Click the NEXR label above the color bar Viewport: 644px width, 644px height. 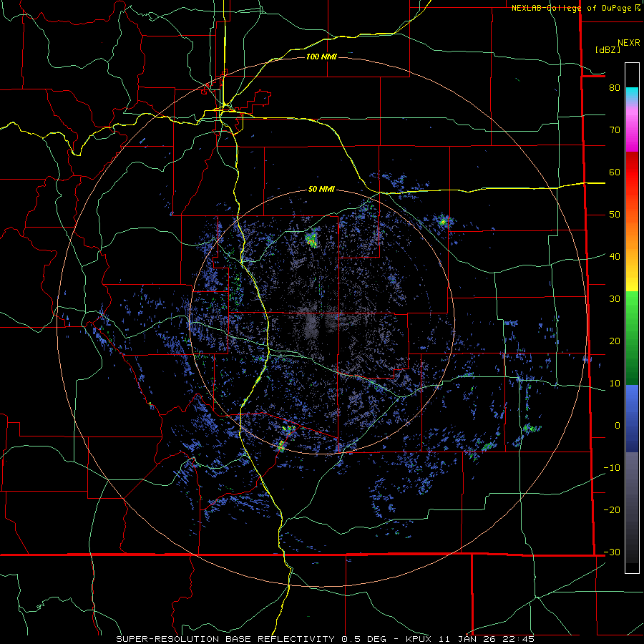click(628, 43)
